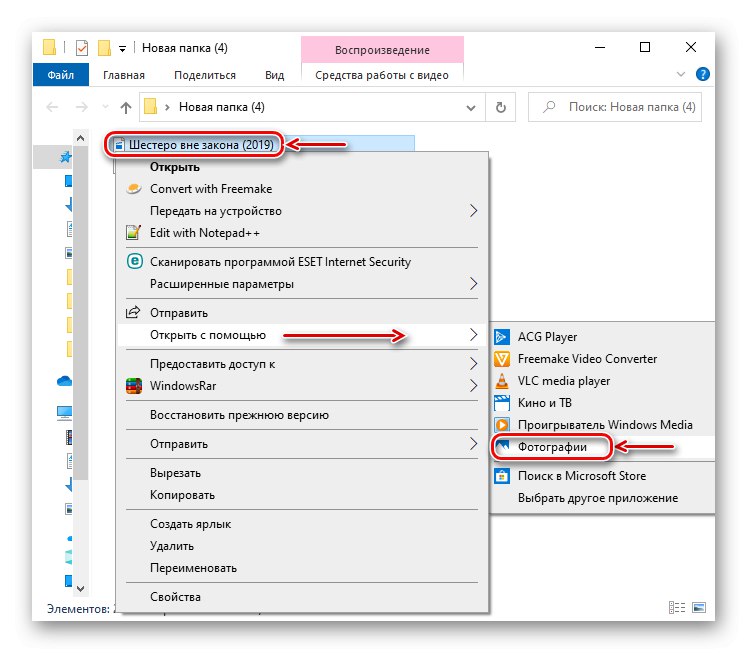
Task: Choose Поиск в Microsoft Store option
Action: pos(602,476)
